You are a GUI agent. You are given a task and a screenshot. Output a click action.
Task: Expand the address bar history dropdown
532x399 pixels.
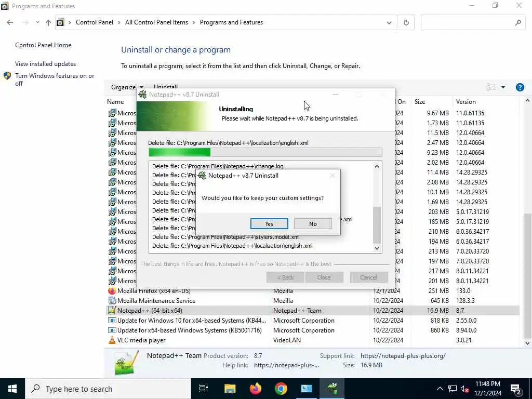pos(389,23)
